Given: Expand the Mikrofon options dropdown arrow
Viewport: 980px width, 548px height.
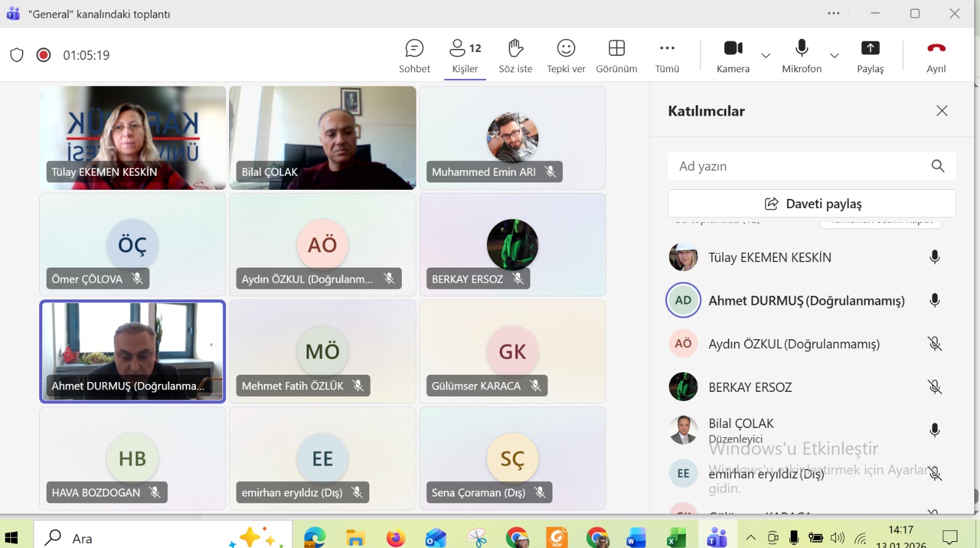Looking at the screenshot, I should pyautogui.click(x=834, y=56).
